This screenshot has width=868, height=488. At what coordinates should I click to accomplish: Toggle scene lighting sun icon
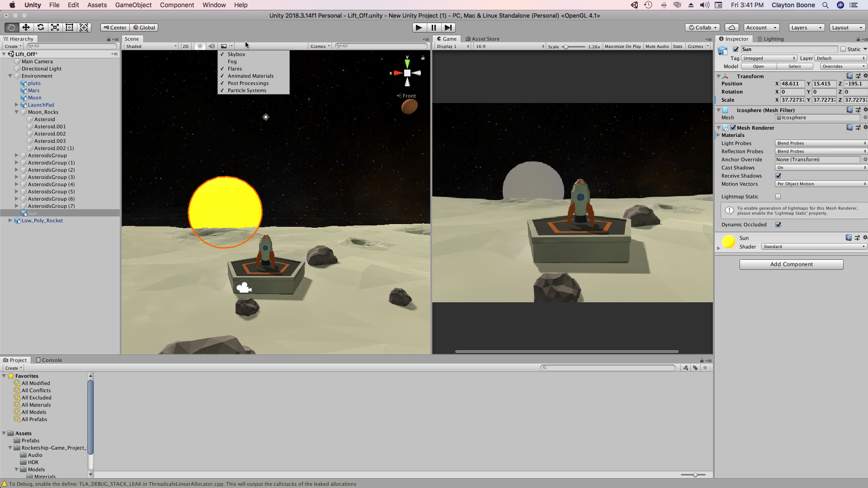coord(200,46)
